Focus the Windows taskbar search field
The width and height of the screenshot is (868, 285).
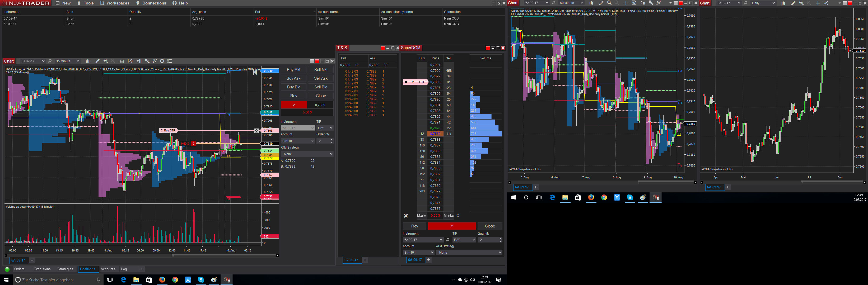pyautogui.click(x=58, y=280)
